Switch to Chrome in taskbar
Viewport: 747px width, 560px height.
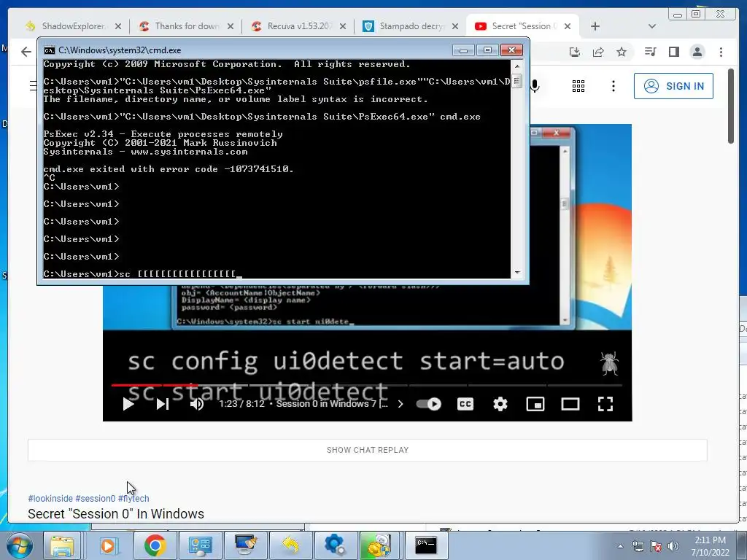[155, 545]
